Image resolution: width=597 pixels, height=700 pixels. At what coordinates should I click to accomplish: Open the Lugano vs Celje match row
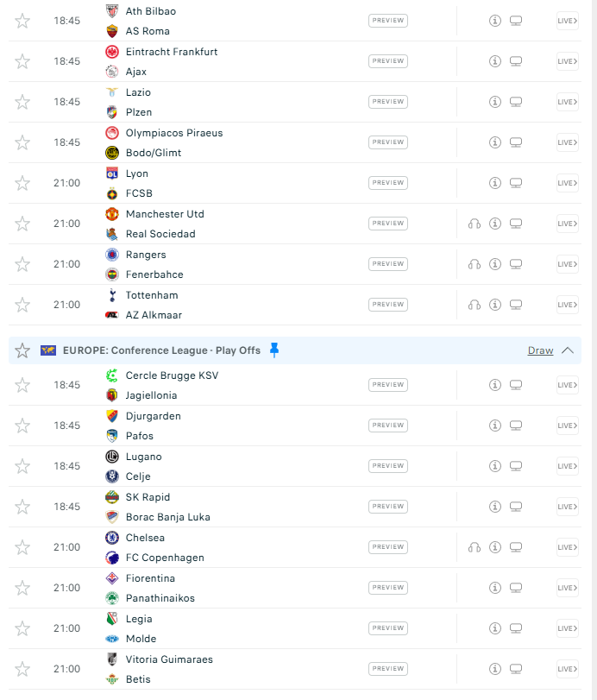pos(295,466)
